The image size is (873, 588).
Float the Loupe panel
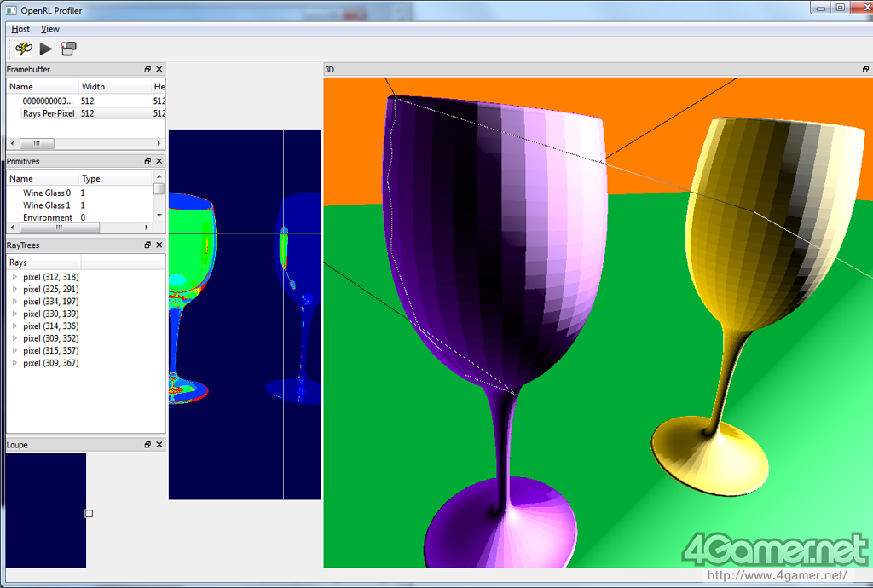pos(147,445)
